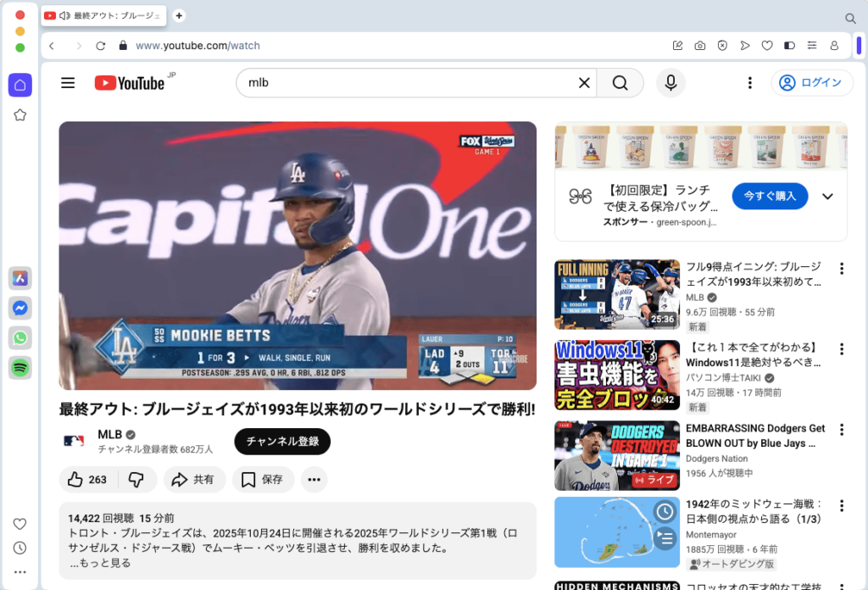Open the browser edit-page icon
This screenshot has height=590, width=868.
click(x=677, y=46)
